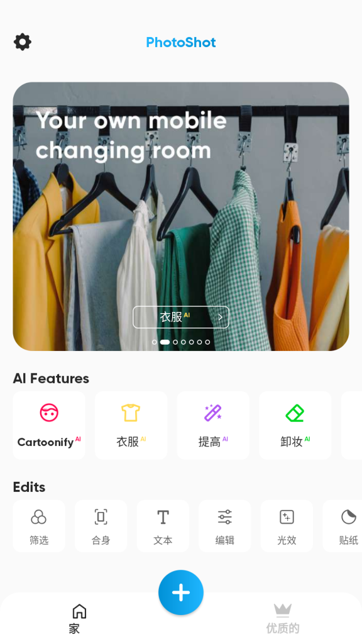362x644 pixels.
Task: Switch to the 家 home tab
Action: click(x=79, y=619)
